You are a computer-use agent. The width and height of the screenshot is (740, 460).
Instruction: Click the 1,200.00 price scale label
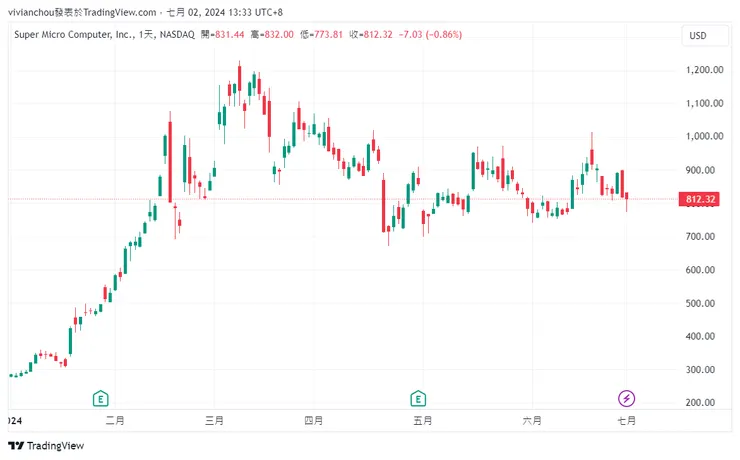704,70
